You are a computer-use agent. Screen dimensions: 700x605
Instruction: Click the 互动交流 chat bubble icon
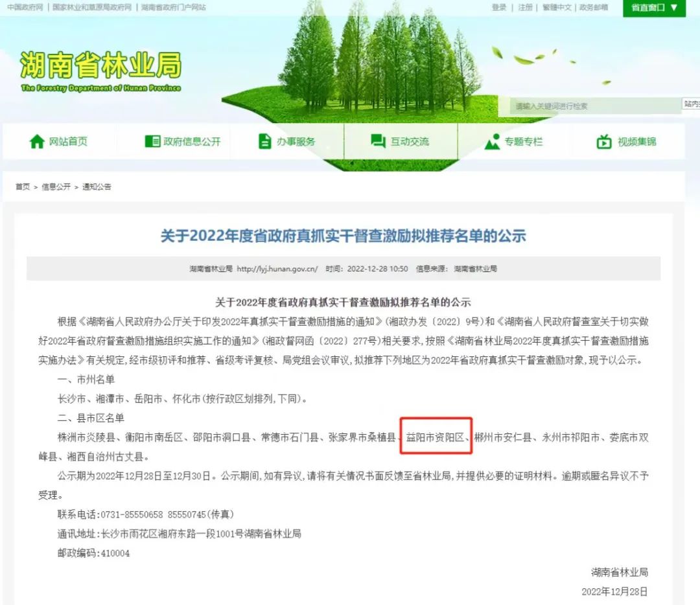[378, 141]
